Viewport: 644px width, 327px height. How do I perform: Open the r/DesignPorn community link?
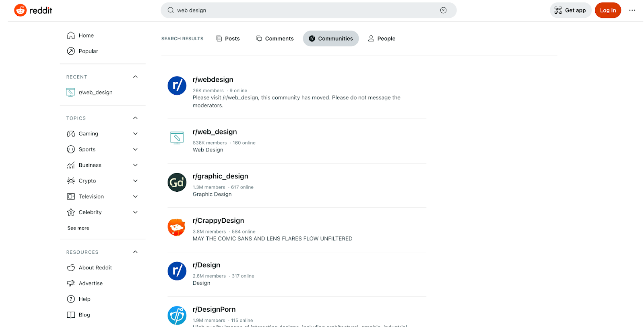(x=214, y=309)
